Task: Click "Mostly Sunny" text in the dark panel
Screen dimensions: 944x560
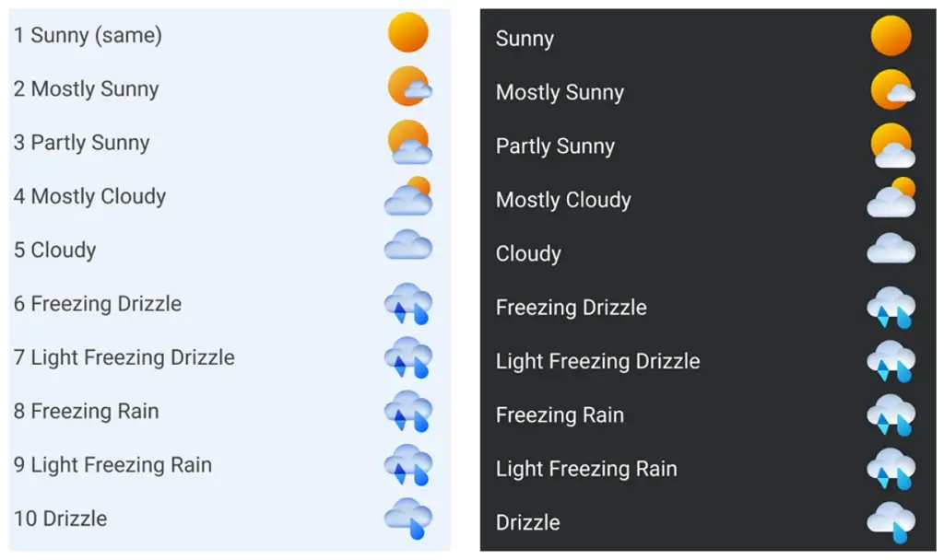Action: [560, 93]
